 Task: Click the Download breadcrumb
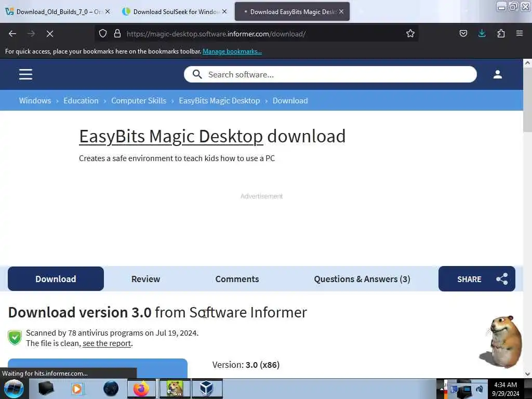(x=290, y=100)
